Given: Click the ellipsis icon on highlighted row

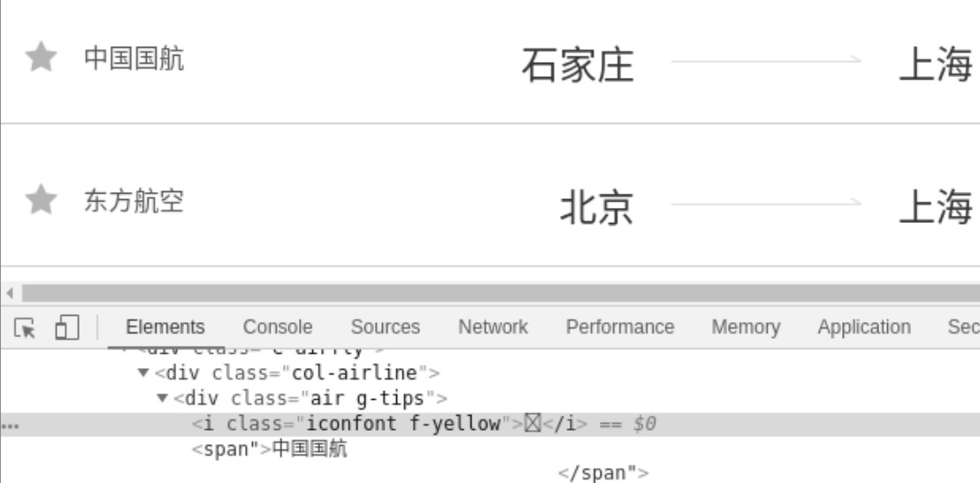Looking at the screenshot, I should [x=10, y=426].
